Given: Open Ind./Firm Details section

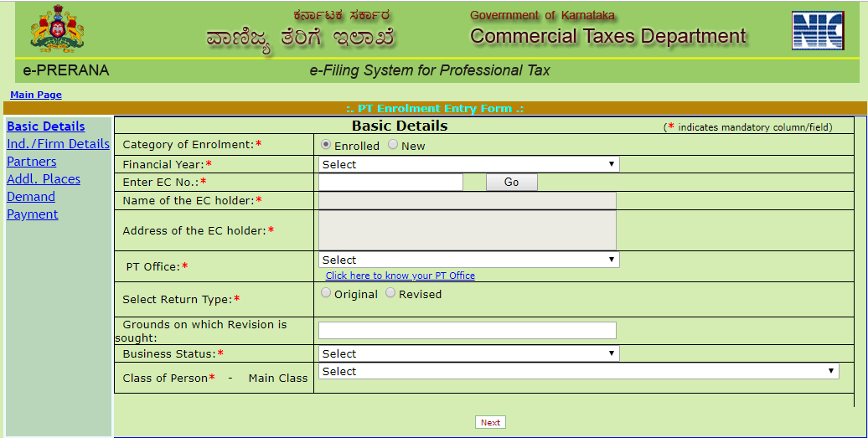Looking at the screenshot, I should pos(58,144).
